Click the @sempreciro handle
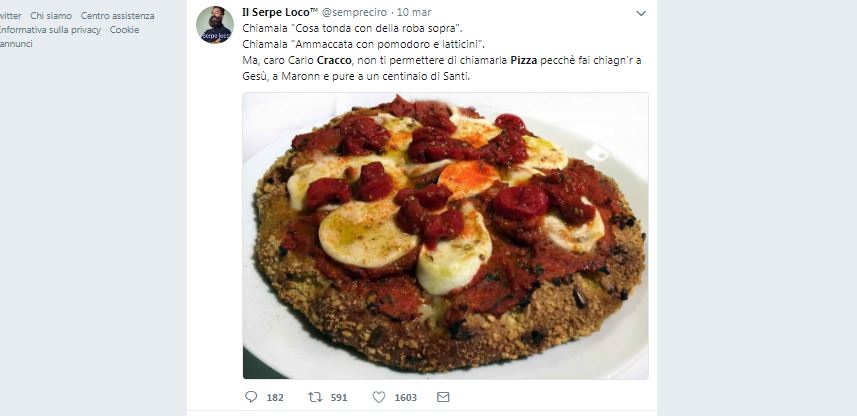Screen dimensions: 857x416 point(353,12)
